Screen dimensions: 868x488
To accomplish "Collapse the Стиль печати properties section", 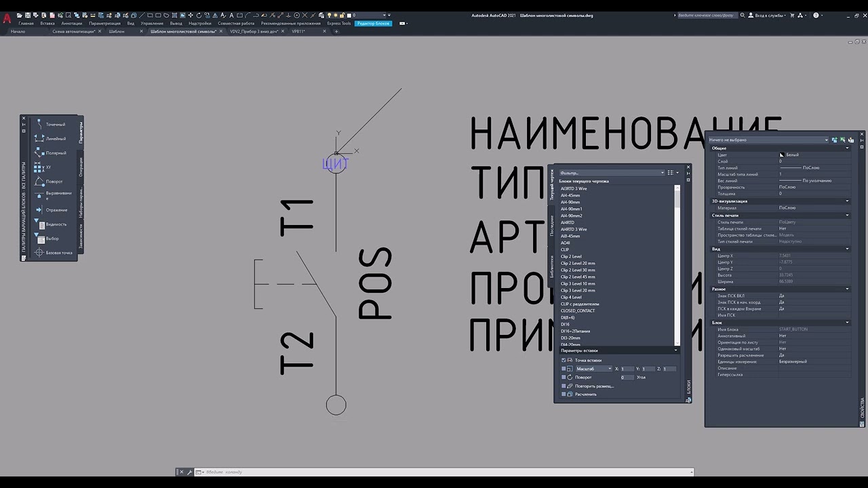I will click(x=847, y=215).
